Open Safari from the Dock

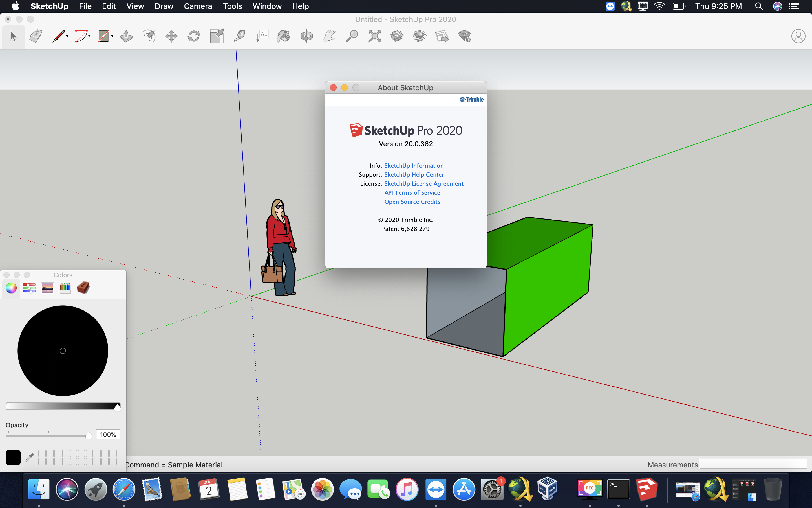point(124,490)
